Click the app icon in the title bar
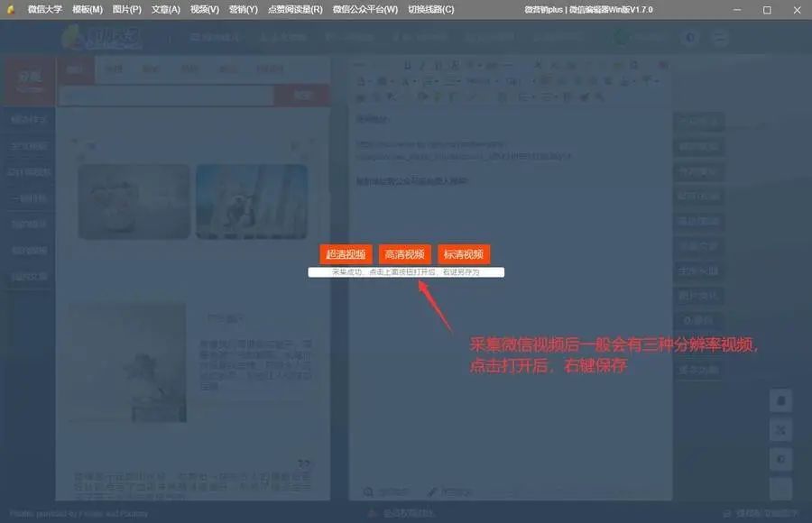812x523 pixels. 10,9
